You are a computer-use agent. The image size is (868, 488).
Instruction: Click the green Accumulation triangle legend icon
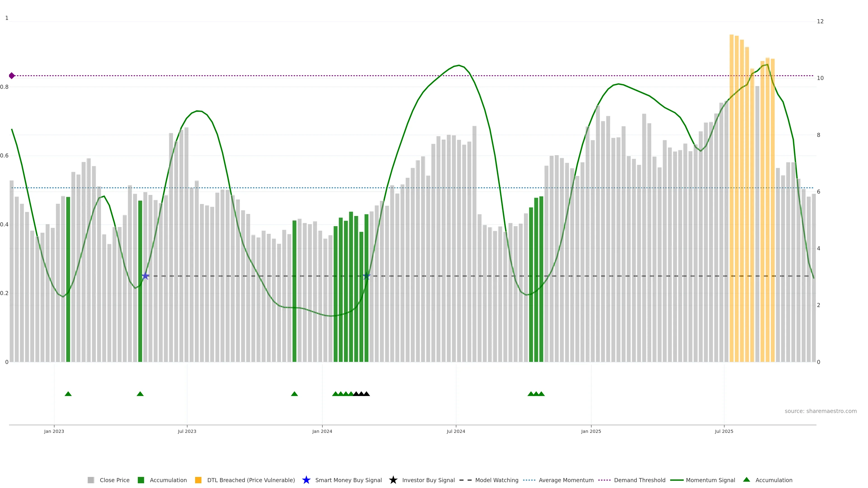[x=746, y=480]
